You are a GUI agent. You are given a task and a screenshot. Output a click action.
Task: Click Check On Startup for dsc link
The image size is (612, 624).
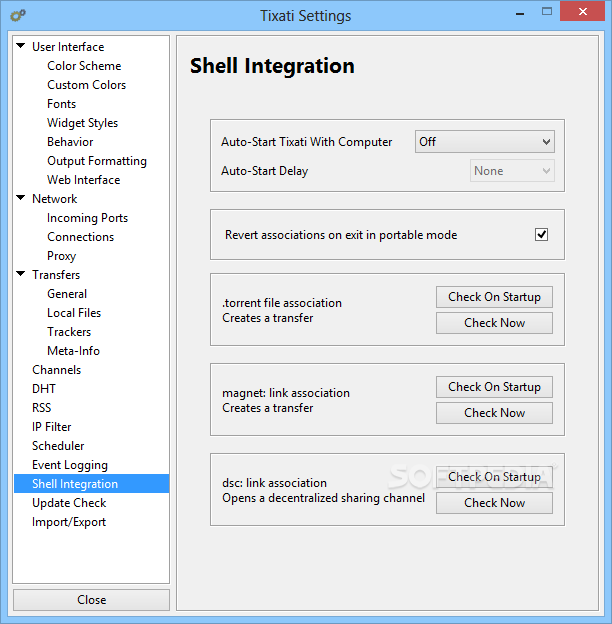coord(494,477)
